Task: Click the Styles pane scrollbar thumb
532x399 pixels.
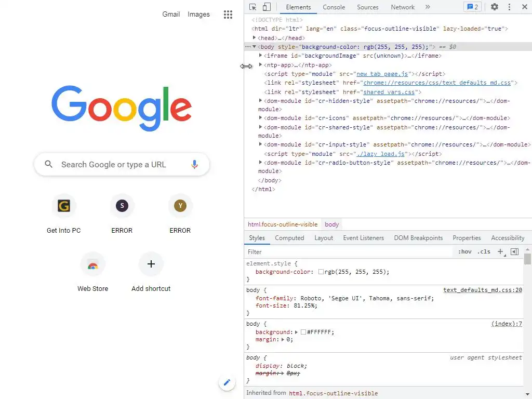Action: tap(527, 259)
